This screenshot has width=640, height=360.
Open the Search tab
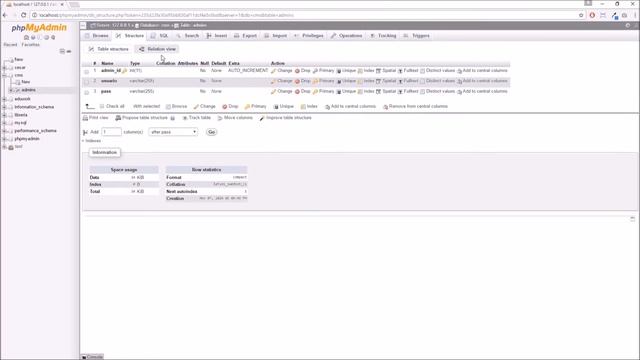click(x=187, y=36)
